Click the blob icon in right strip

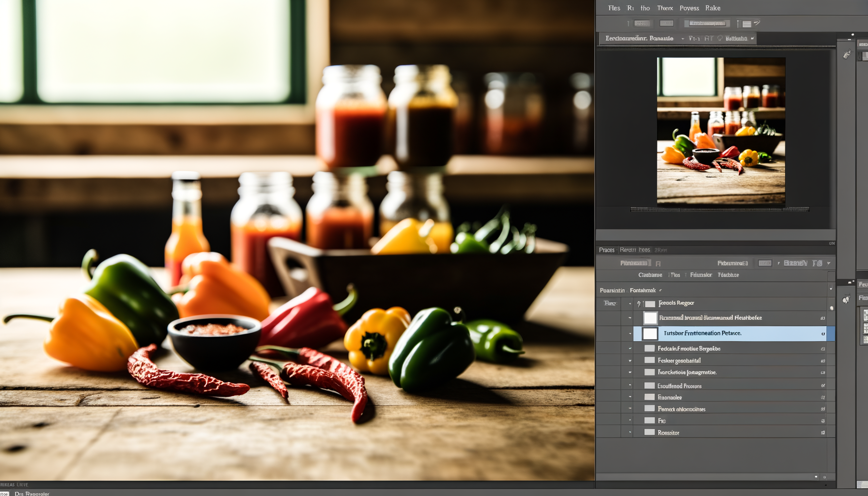(x=846, y=300)
